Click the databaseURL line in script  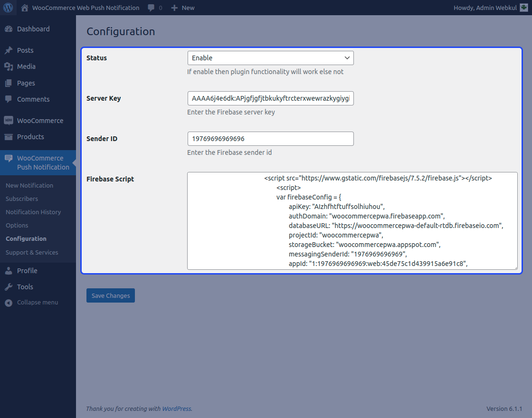396,226
